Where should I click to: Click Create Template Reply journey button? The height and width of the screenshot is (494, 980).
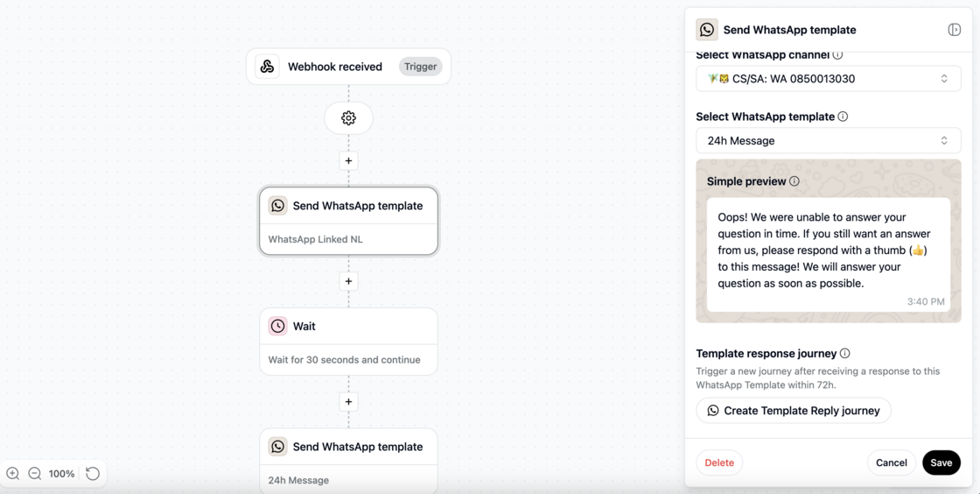(x=793, y=410)
